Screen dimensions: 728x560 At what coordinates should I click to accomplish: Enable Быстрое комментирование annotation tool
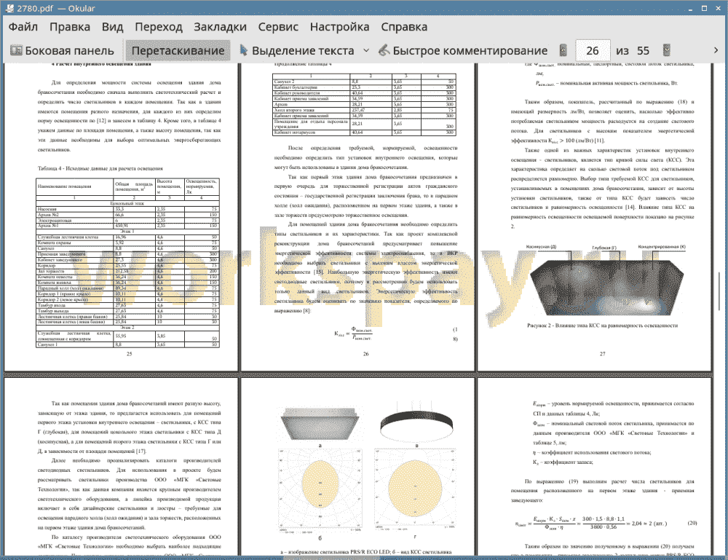[463, 50]
